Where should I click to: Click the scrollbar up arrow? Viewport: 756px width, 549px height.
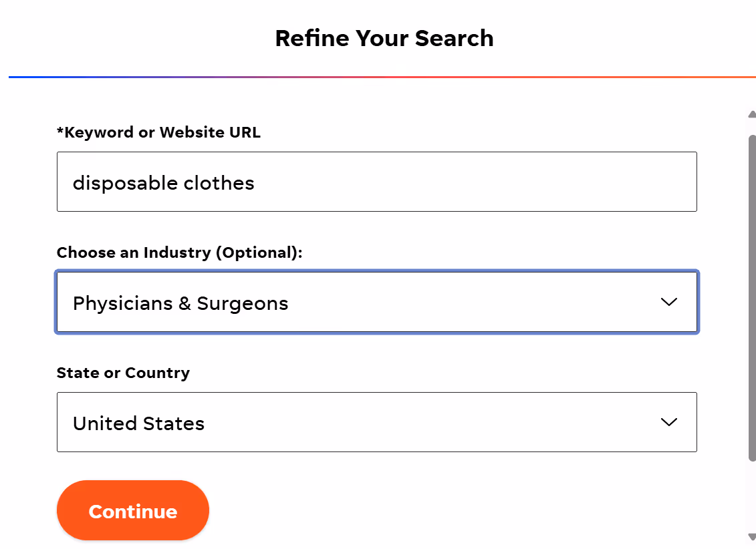(x=751, y=114)
